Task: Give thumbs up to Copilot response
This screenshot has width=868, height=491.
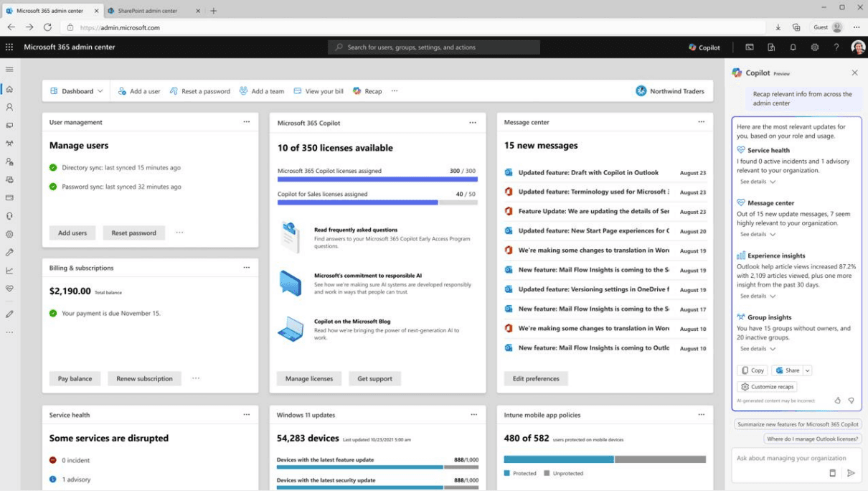Action: click(x=837, y=401)
